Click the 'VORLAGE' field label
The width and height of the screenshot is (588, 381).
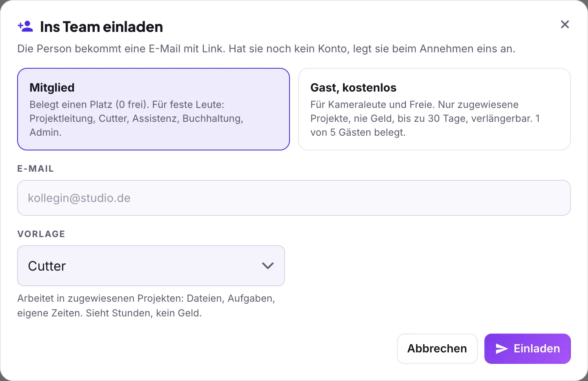[41, 234]
